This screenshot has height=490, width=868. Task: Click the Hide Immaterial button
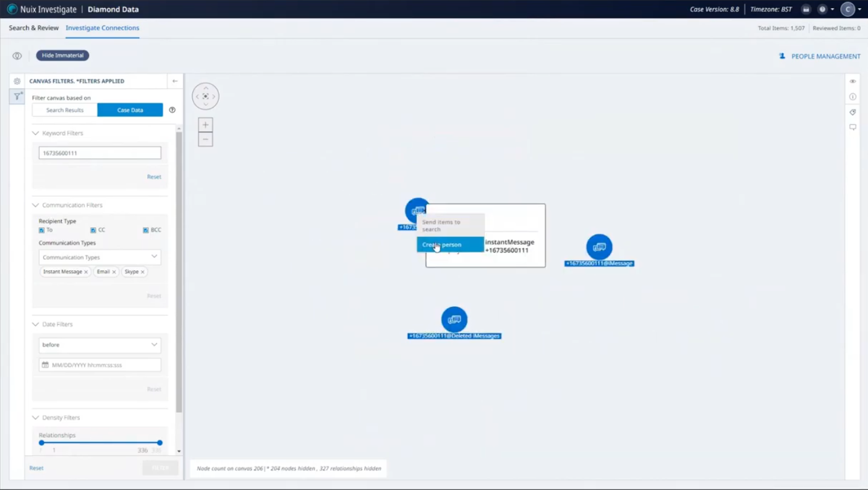tap(62, 56)
